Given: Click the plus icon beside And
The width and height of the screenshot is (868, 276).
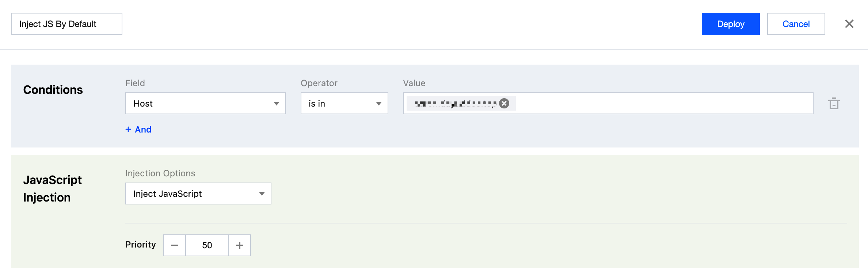Looking at the screenshot, I should click(128, 130).
